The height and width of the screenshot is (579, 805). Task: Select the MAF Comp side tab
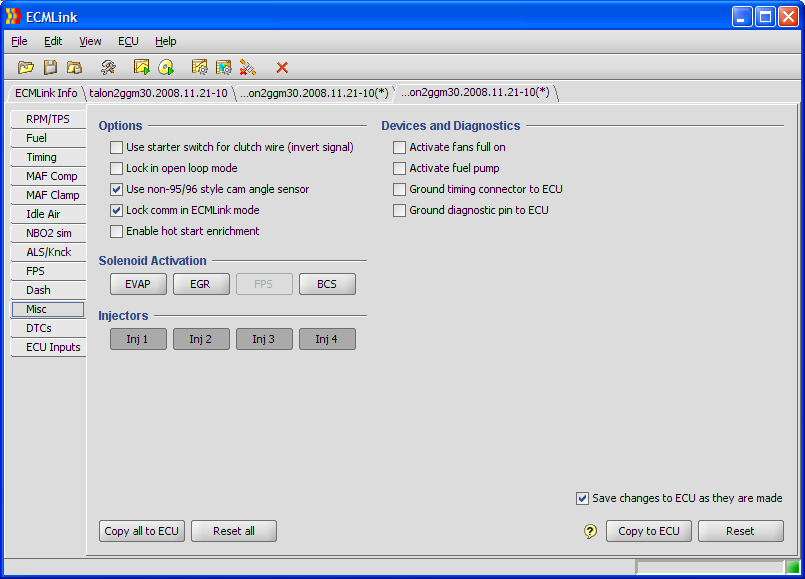click(x=51, y=176)
